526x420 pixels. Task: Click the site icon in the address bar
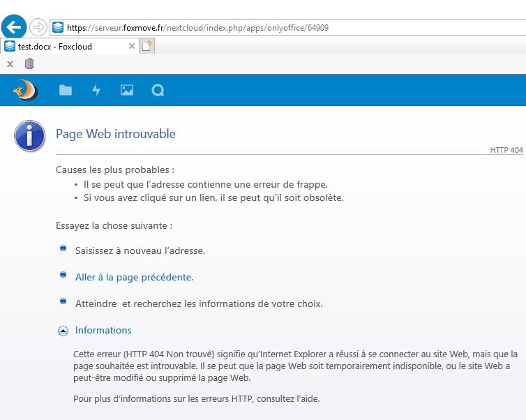[x=58, y=28]
